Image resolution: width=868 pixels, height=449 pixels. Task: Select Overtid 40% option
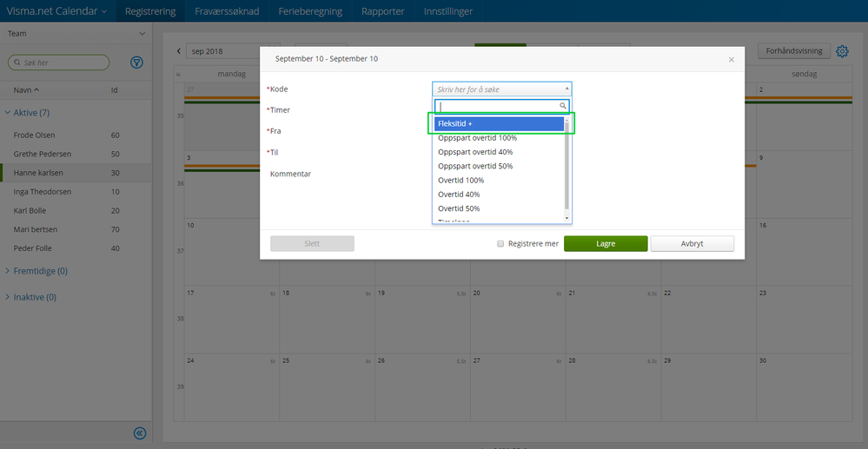click(x=499, y=195)
